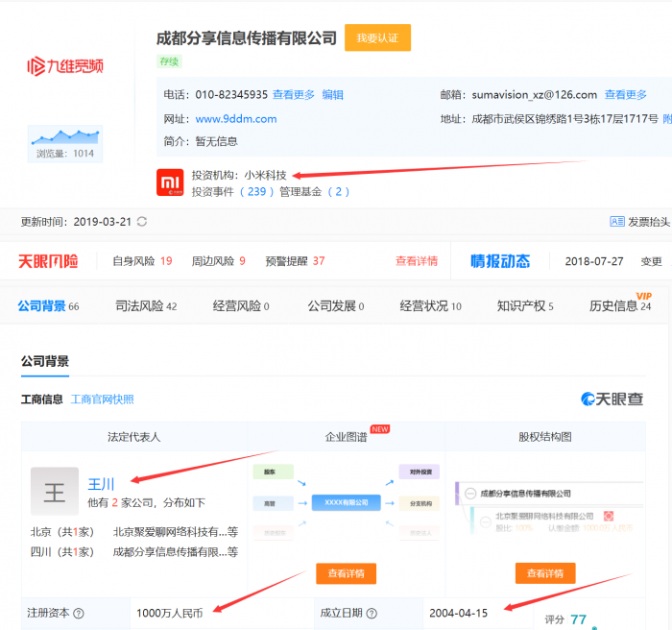Expand 查看更多 next to phone number

[294, 94]
